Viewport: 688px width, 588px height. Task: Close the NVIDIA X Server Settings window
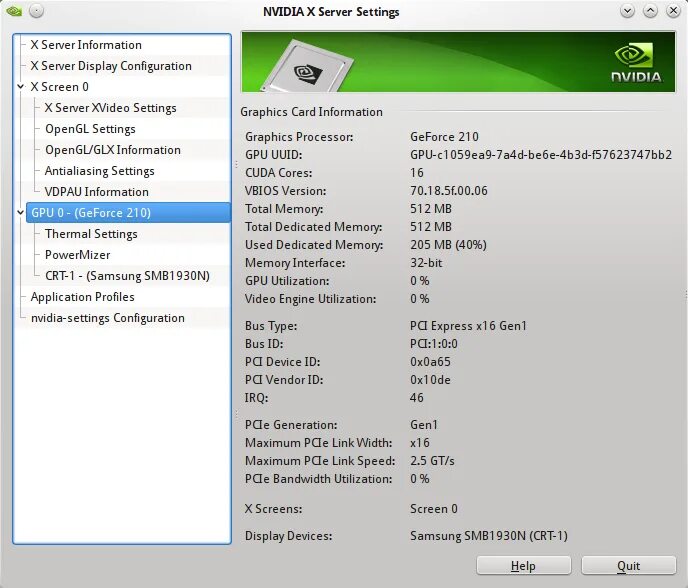click(x=673, y=11)
